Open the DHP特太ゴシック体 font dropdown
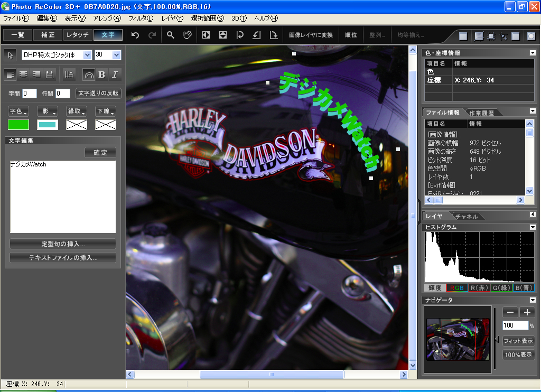 88,55
